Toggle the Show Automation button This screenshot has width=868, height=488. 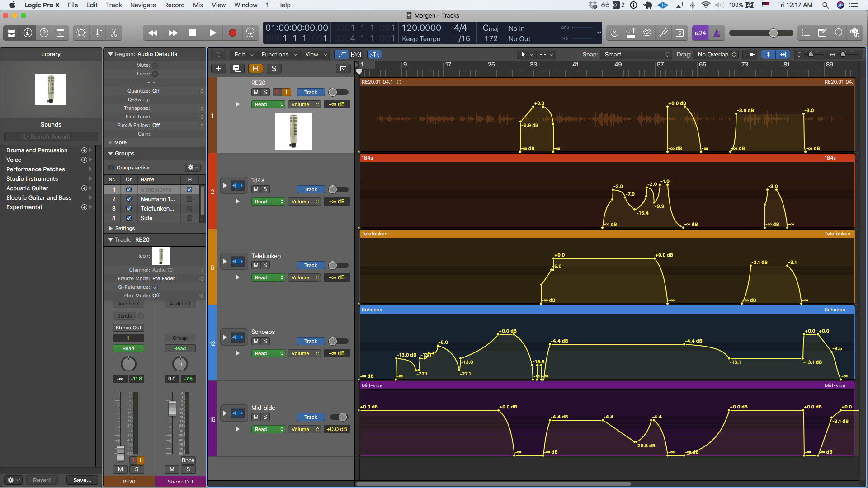(341, 55)
